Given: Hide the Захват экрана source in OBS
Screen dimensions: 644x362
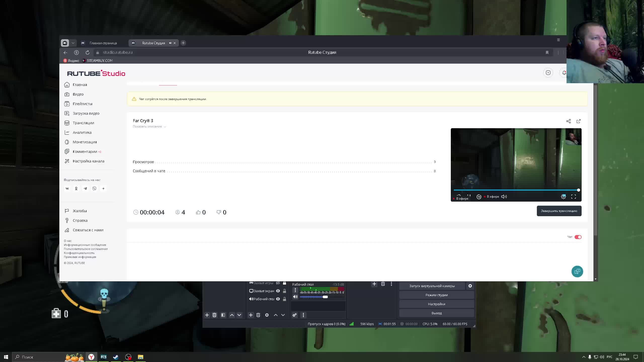Looking at the screenshot, I should tap(278, 291).
